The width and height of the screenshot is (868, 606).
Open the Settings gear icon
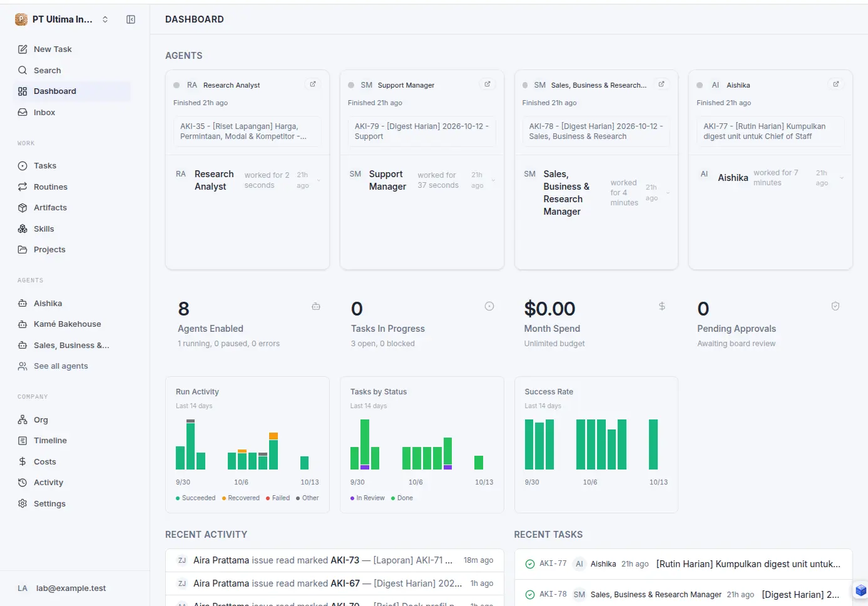point(23,504)
